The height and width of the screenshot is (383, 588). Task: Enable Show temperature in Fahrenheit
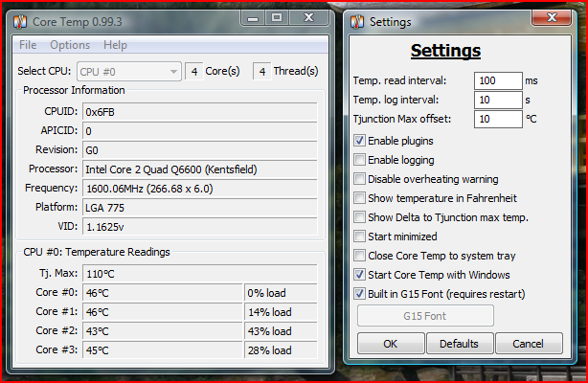coord(359,198)
